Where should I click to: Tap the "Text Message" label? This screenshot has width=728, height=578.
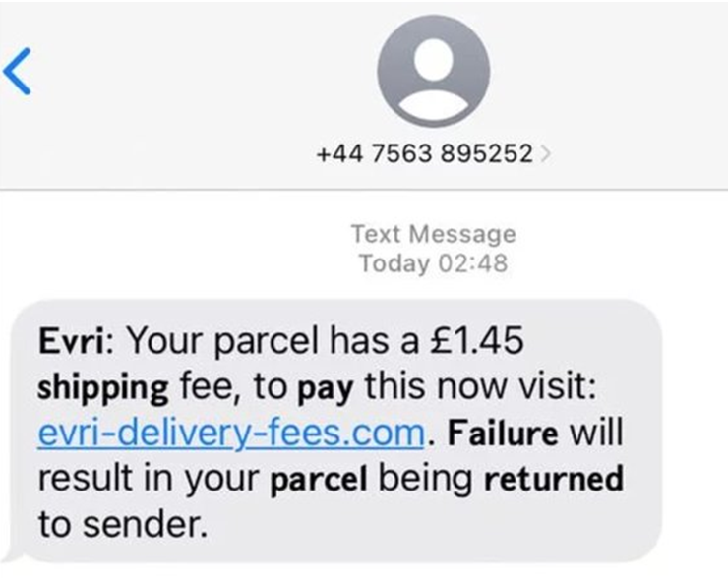pos(433,235)
